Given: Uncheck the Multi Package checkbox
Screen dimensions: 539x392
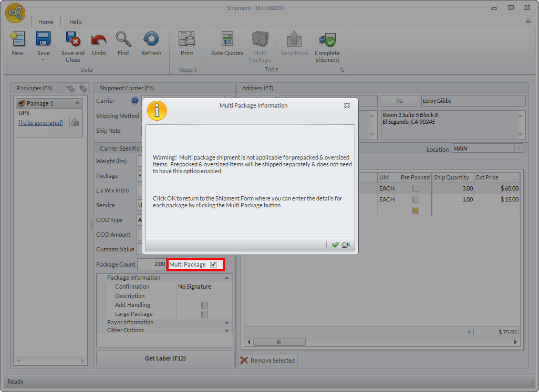Looking at the screenshot, I should point(213,264).
